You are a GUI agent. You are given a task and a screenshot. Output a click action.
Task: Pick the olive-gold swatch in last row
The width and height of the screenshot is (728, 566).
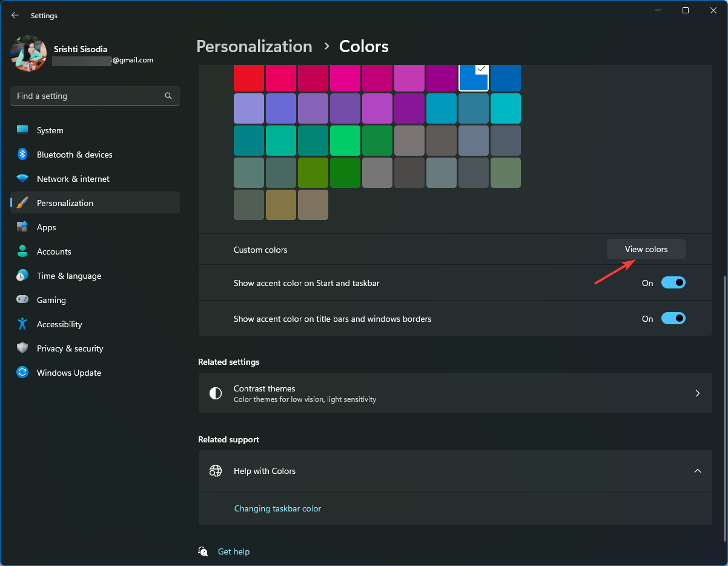pos(281,205)
